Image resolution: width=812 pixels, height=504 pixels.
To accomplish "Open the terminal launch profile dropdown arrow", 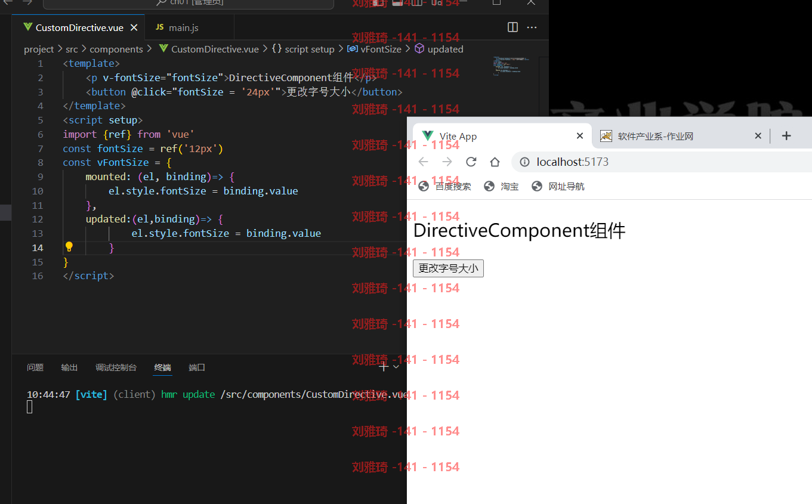I will point(396,367).
